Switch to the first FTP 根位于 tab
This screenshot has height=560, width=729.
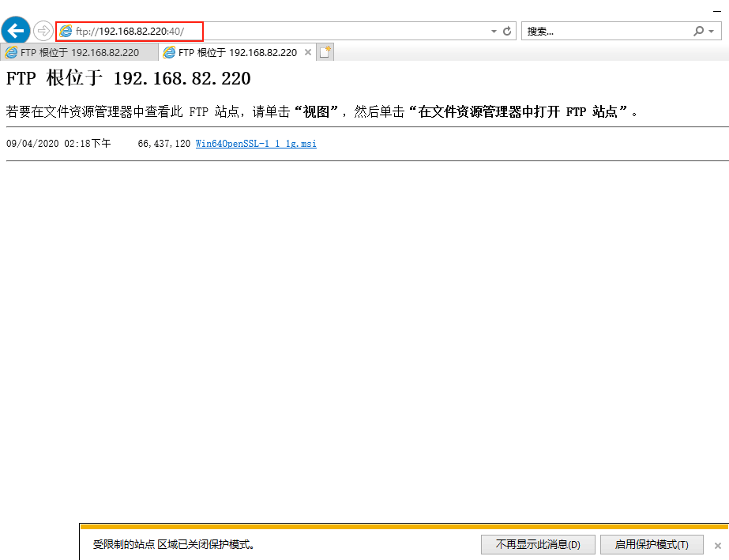coord(79,51)
